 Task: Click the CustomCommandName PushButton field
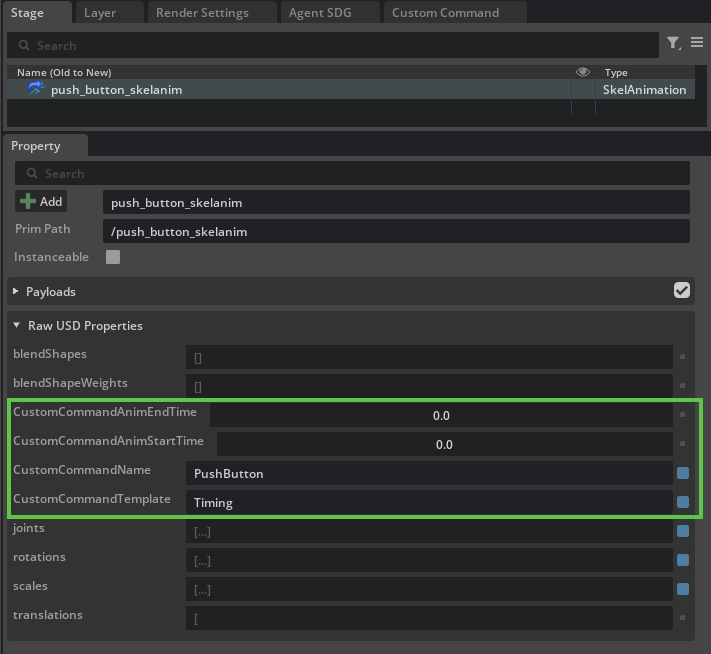(x=429, y=473)
